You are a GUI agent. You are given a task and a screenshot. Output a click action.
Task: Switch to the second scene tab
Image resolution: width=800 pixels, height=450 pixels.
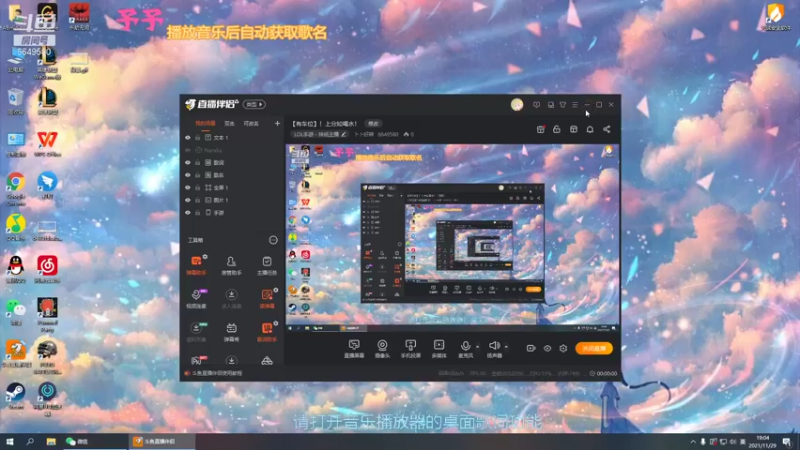[230, 123]
